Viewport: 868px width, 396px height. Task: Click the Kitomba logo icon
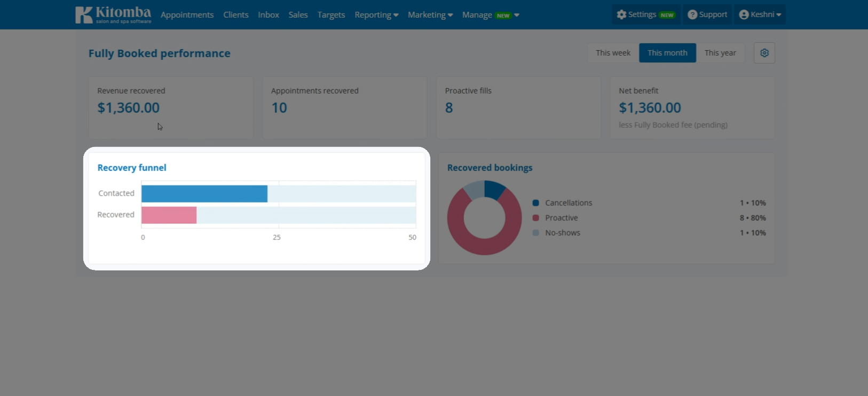(84, 15)
